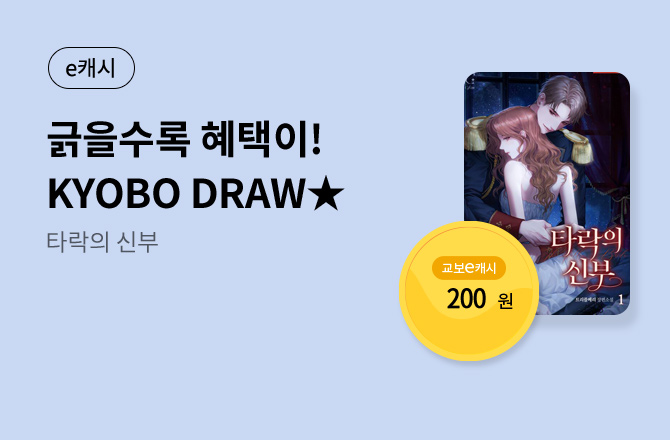The image size is (670, 440).
Task: Select the KYOBO DRAW title text
Action: coord(176,194)
